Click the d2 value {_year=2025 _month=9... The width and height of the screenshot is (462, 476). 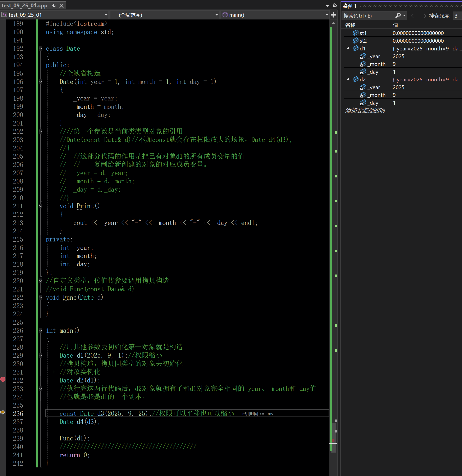(427, 80)
